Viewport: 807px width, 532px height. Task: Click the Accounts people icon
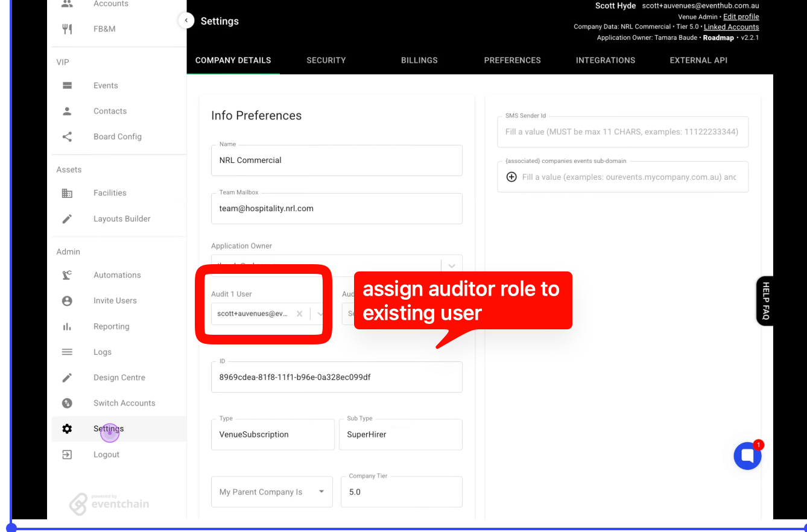click(67, 4)
